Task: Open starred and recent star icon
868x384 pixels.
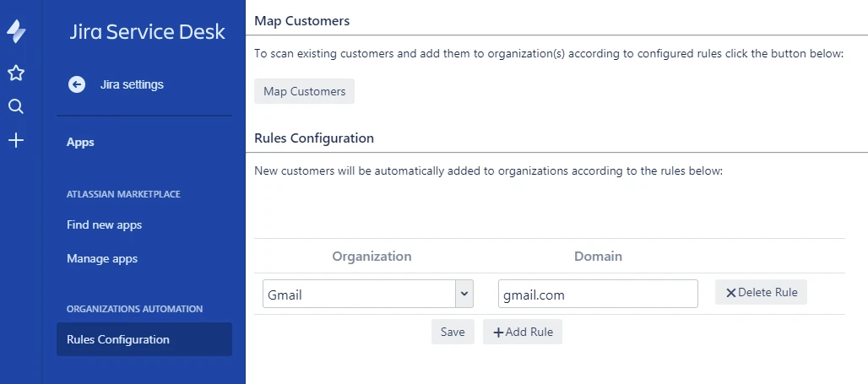Action: pyautogui.click(x=16, y=73)
